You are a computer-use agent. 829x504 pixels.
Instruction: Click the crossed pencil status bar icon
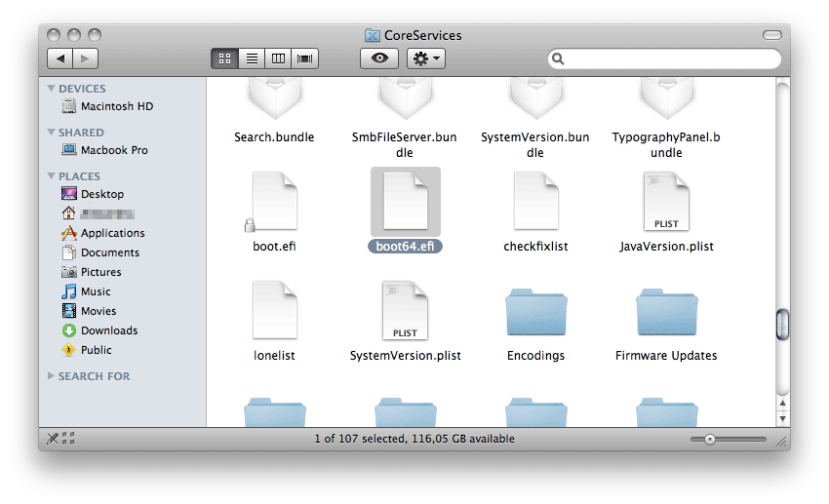tap(53, 439)
